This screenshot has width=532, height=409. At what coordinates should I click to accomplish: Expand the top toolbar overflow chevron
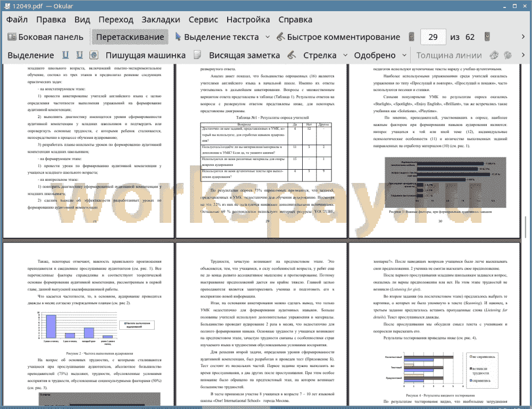click(523, 37)
